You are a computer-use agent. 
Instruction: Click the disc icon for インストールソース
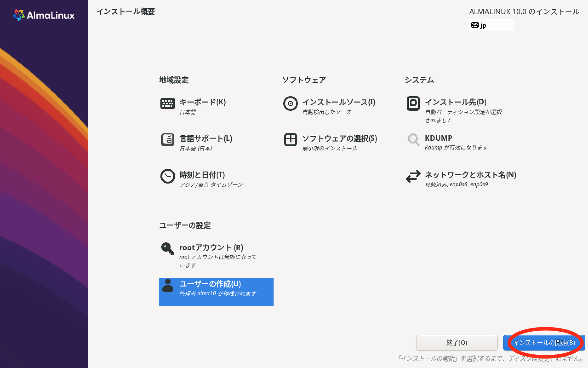point(290,103)
